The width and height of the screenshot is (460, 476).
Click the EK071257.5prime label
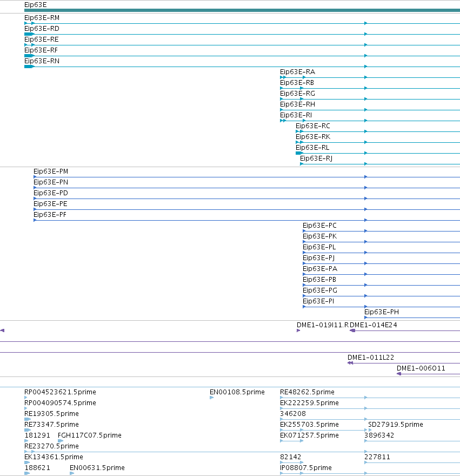click(x=309, y=435)
